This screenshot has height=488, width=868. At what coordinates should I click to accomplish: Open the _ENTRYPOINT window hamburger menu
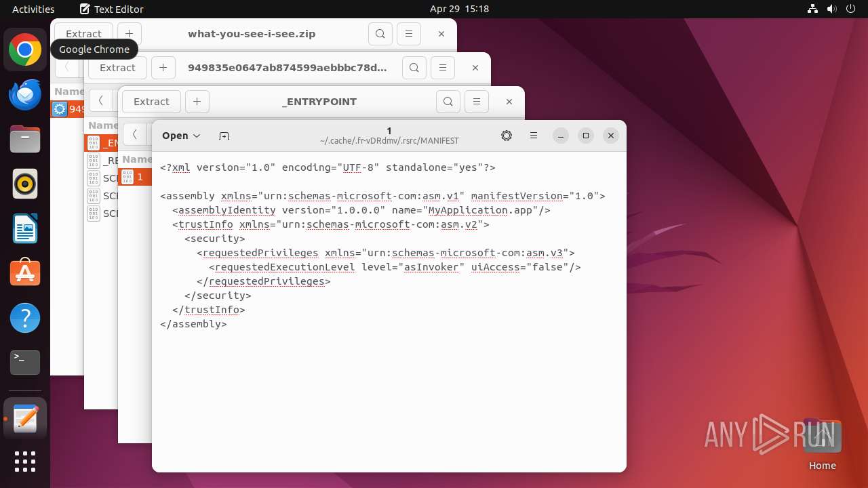[x=477, y=102]
